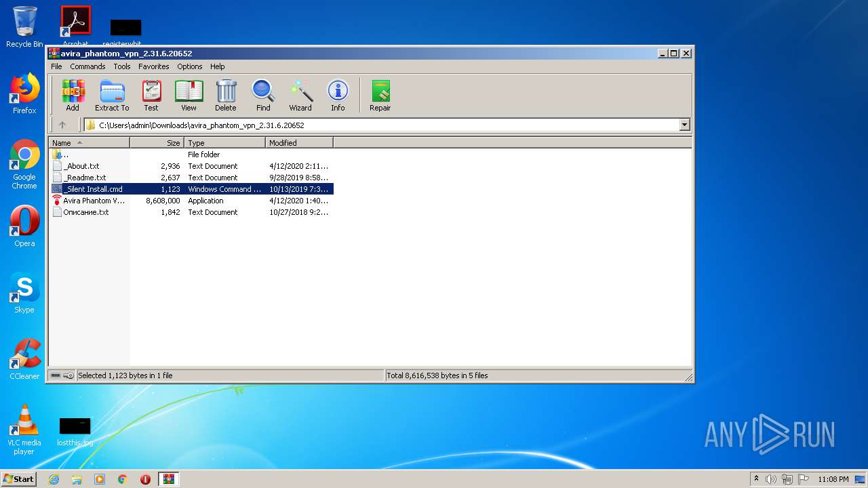The width and height of the screenshot is (868, 488).
Task: Select the Google Chrome desktop shortcut
Action: (x=24, y=164)
